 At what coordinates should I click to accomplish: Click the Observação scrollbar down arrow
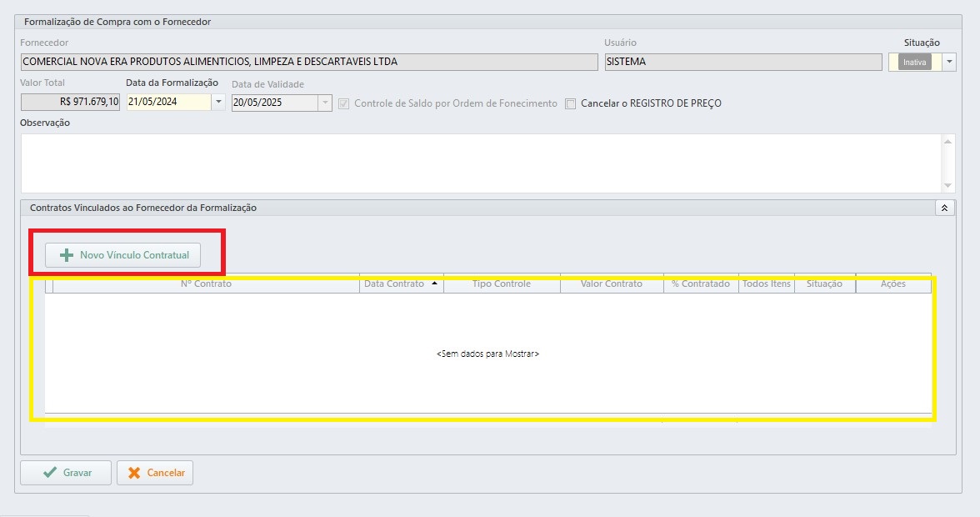(x=947, y=185)
